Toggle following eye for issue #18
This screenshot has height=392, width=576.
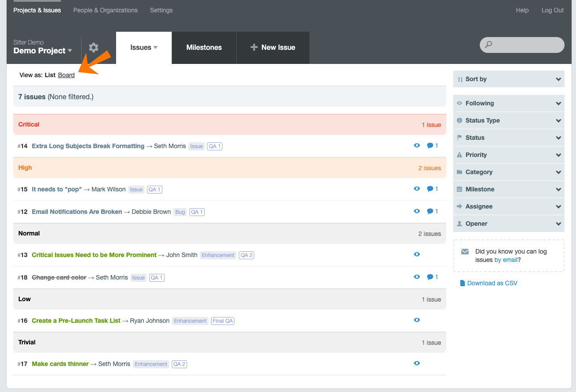417,277
